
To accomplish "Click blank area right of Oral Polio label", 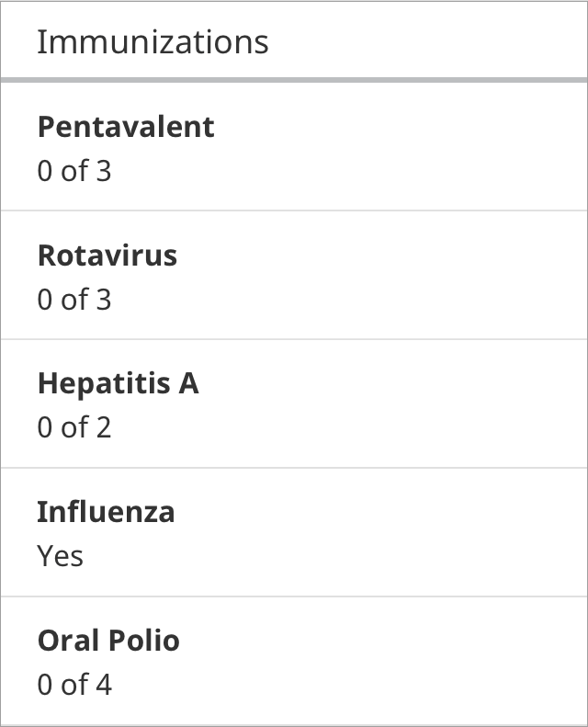I will 383,641.
